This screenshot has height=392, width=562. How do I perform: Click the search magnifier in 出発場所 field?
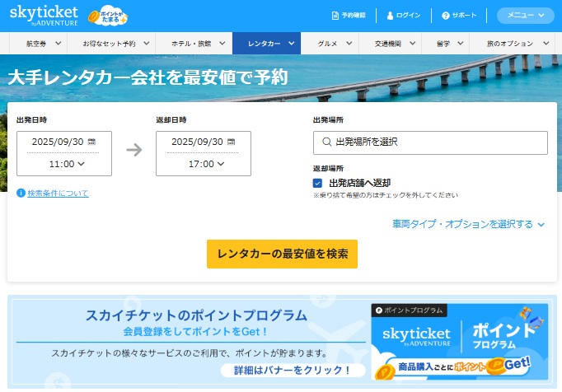click(326, 142)
